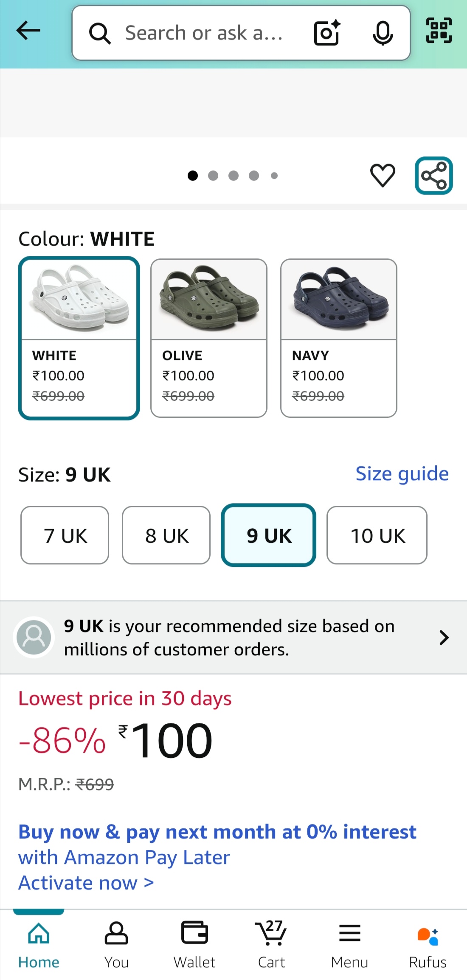Image resolution: width=467 pixels, height=980 pixels.
Task: Tap Activate now for Amazon Pay Later
Action: (86, 883)
